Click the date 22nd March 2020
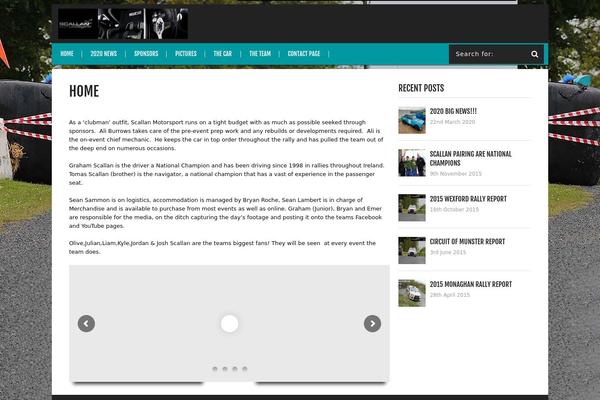 (452, 122)
